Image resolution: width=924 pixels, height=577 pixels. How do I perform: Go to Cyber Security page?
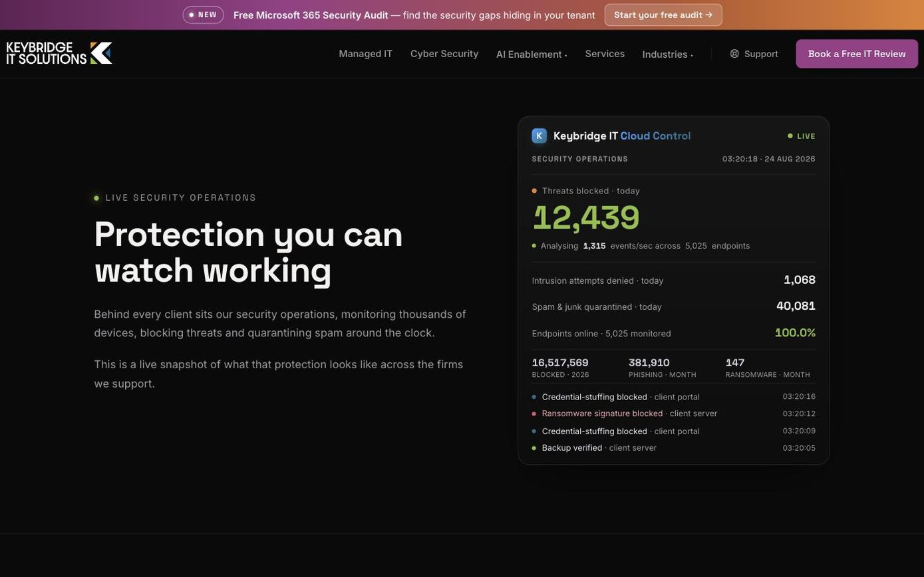coord(444,54)
